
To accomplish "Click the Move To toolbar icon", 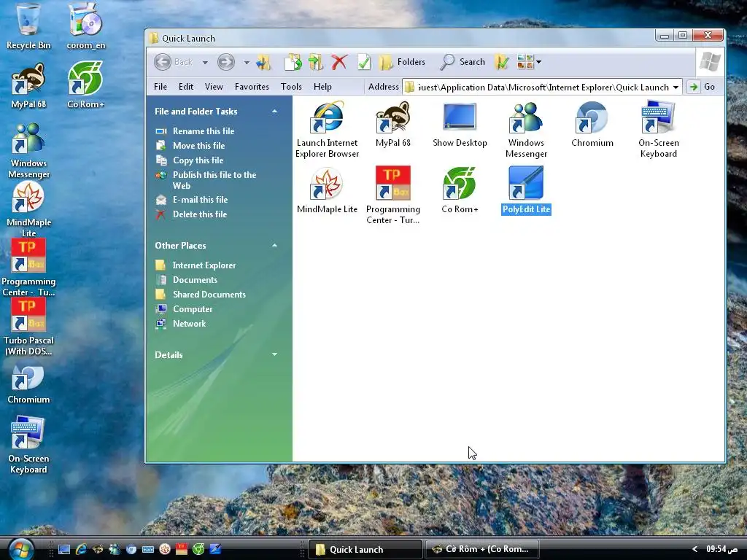I will [316, 62].
